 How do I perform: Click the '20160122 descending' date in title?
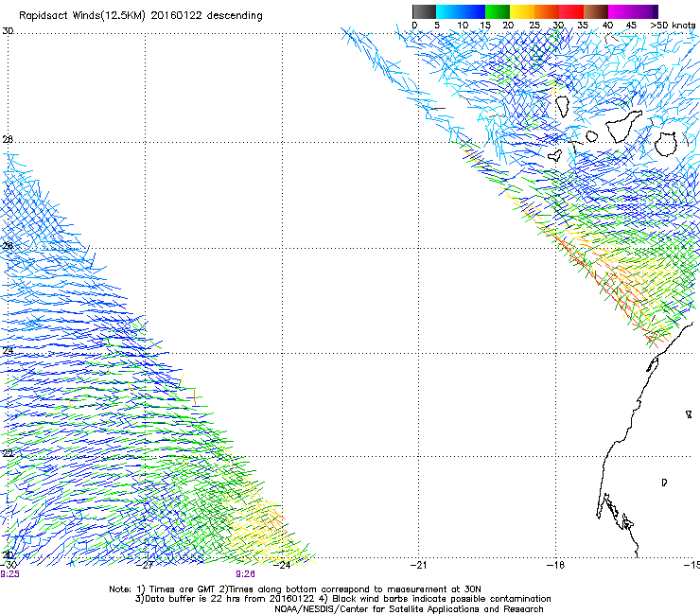click(207, 16)
